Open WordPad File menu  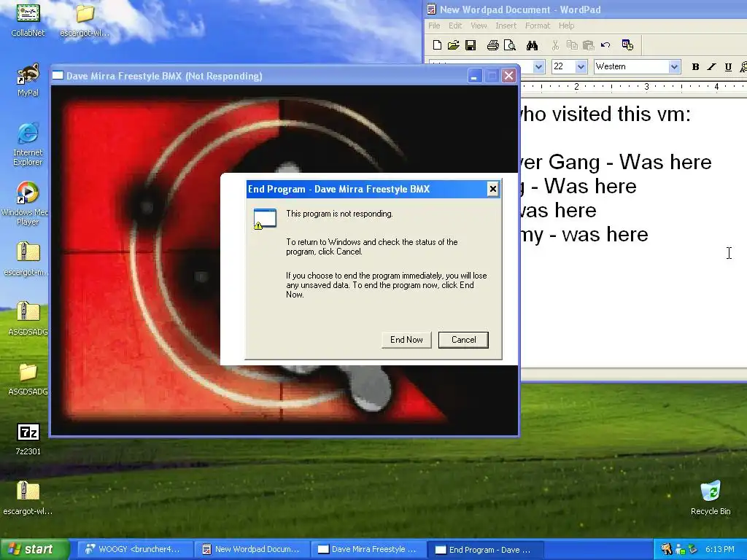click(434, 26)
